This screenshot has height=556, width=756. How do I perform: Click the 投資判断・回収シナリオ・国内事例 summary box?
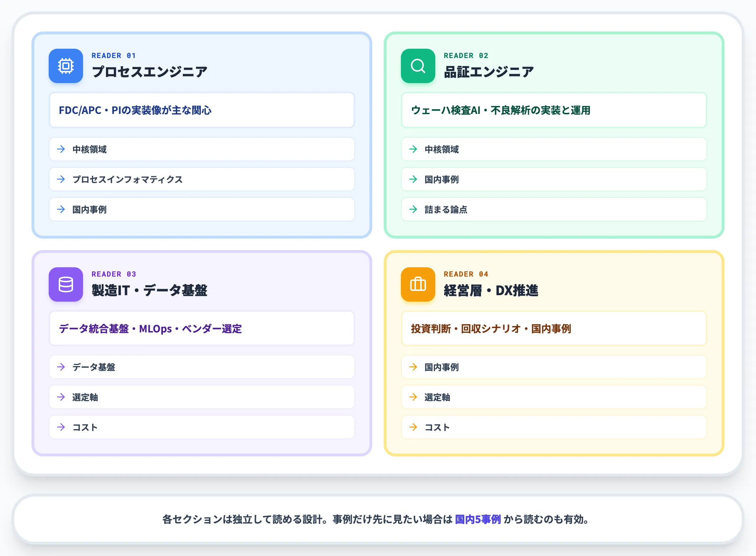[x=554, y=328]
